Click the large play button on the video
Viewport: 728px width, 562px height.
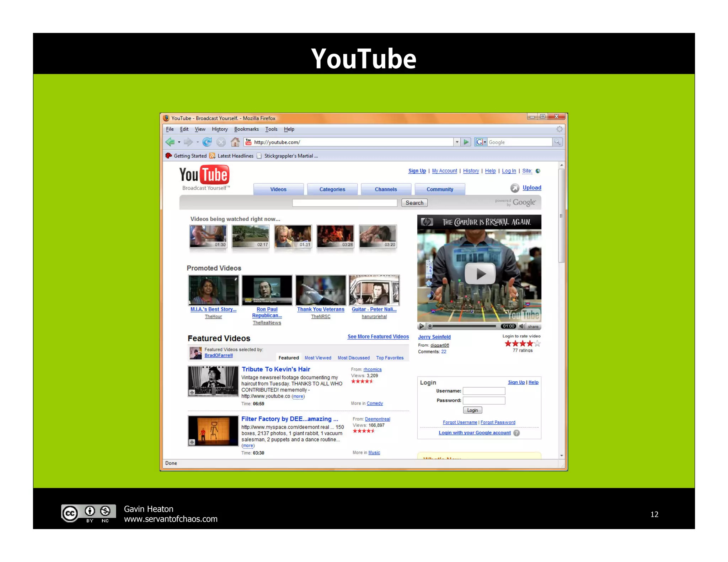[x=480, y=274]
